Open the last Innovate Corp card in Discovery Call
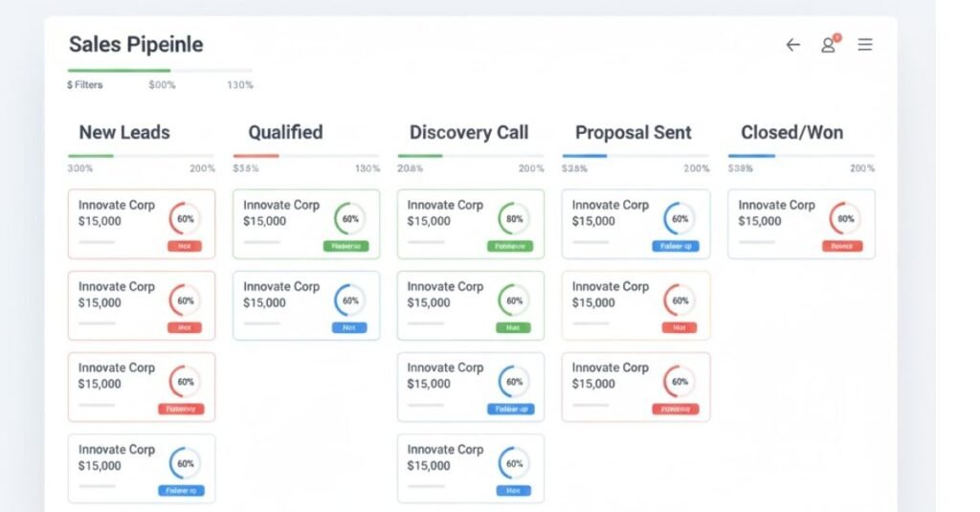 pyautogui.click(x=470, y=468)
